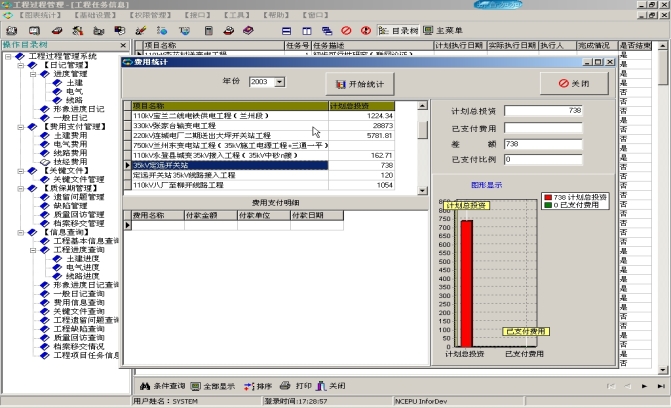This screenshot has height=408, width=671.
Task: Jump to last record using navigator arrow
Action: click(661, 386)
